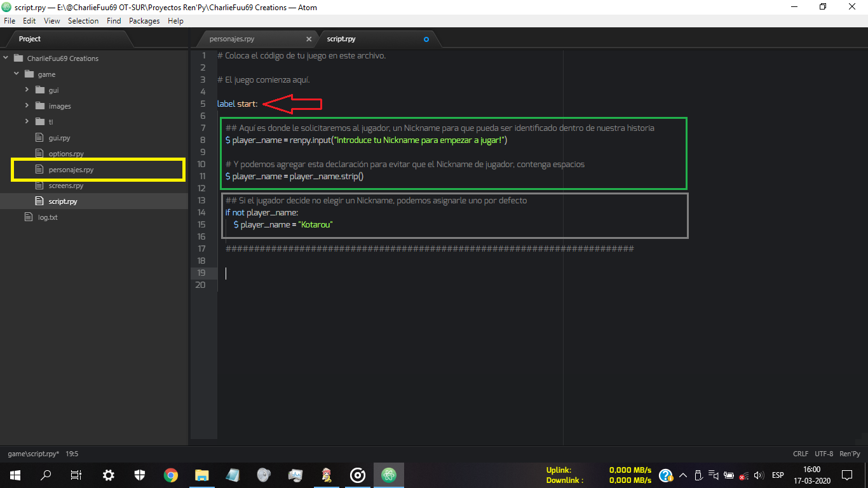This screenshot has width=868, height=488.
Task: Click the log.txt file icon
Action: 28,217
